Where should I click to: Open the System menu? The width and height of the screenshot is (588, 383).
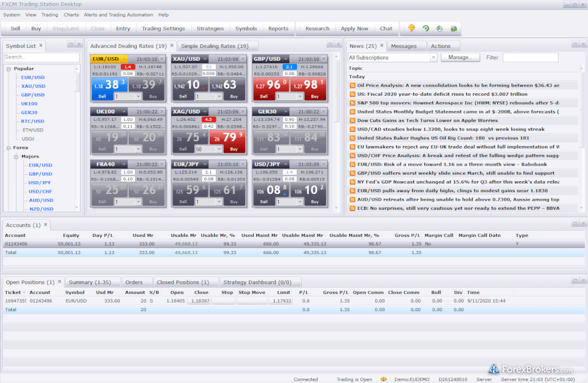pos(12,15)
